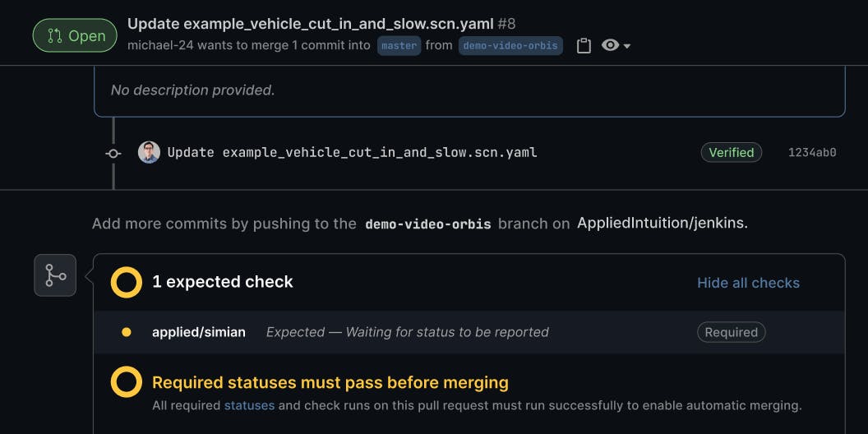Click the yellow circle beside 1 expected check

tap(127, 282)
